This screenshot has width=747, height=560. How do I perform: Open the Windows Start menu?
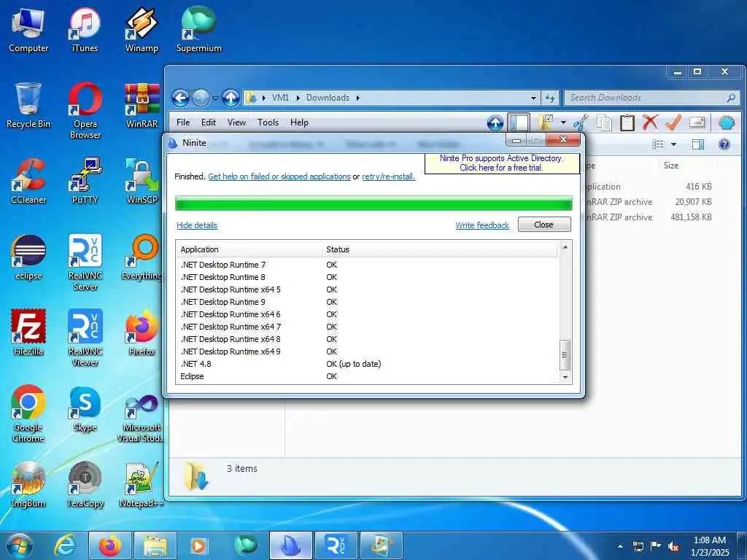(20, 546)
